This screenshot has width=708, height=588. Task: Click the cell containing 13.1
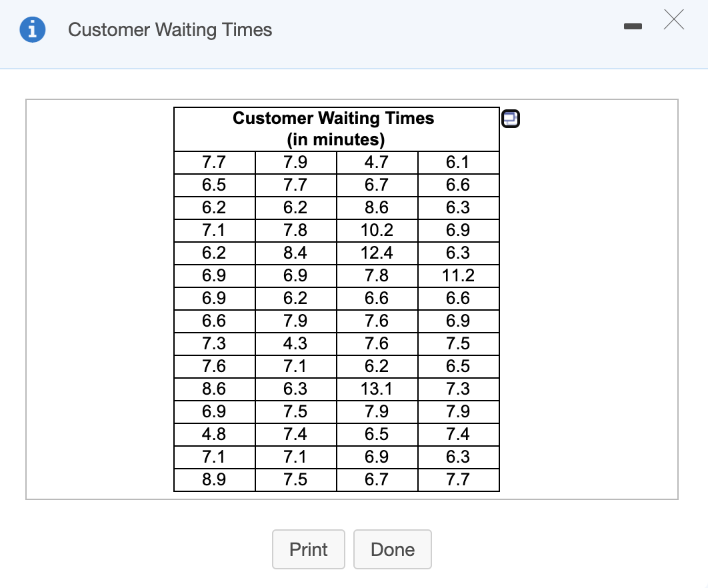point(377,389)
